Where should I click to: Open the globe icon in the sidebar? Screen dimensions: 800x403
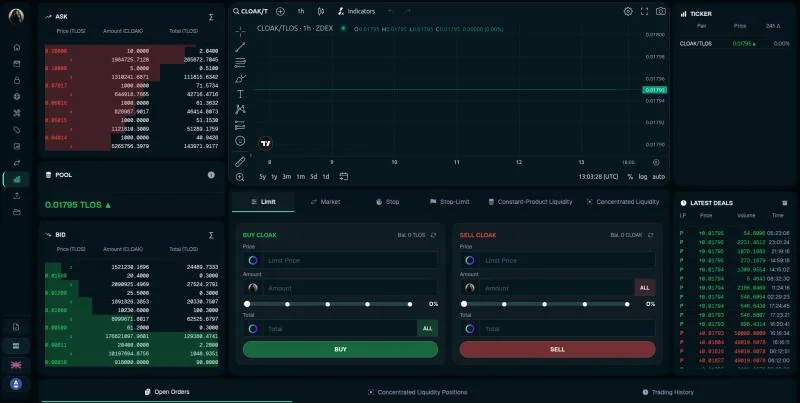(17, 96)
